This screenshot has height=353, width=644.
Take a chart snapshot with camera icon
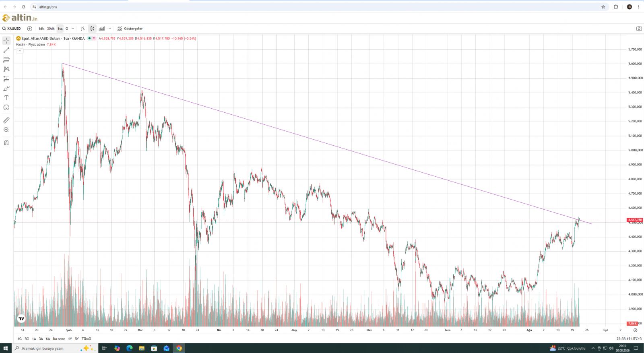[x=639, y=29]
